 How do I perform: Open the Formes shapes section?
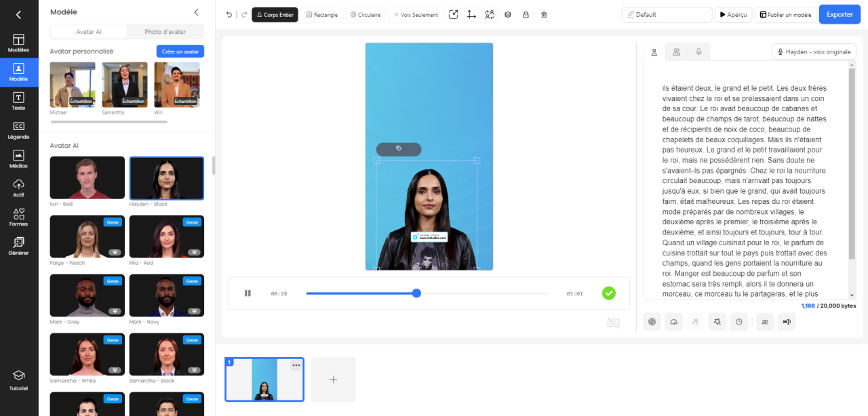coord(19,217)
